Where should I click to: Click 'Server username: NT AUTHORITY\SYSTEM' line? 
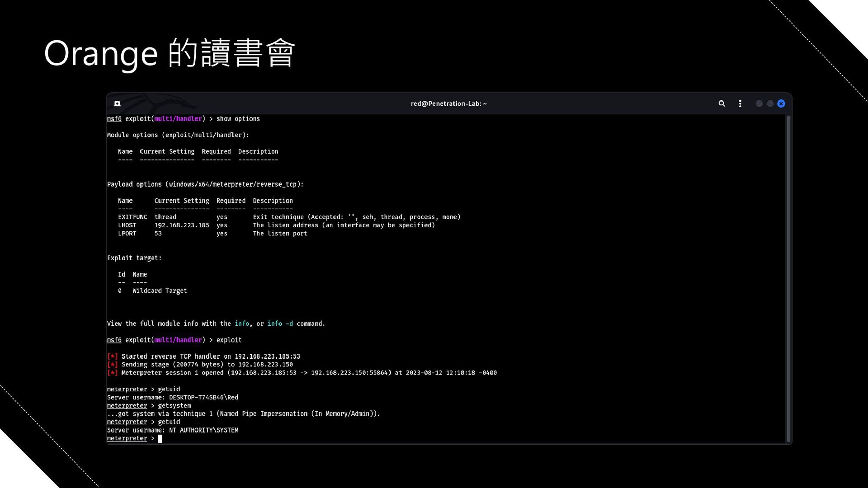[172, 430]
